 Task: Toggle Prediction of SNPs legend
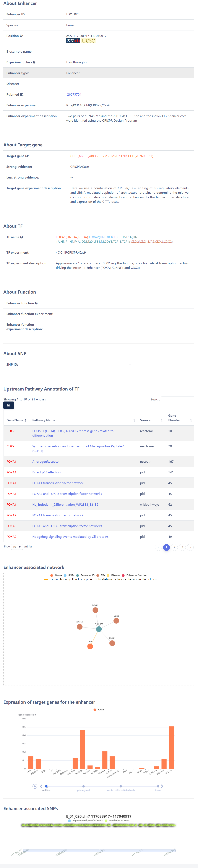tap(117, 821)
